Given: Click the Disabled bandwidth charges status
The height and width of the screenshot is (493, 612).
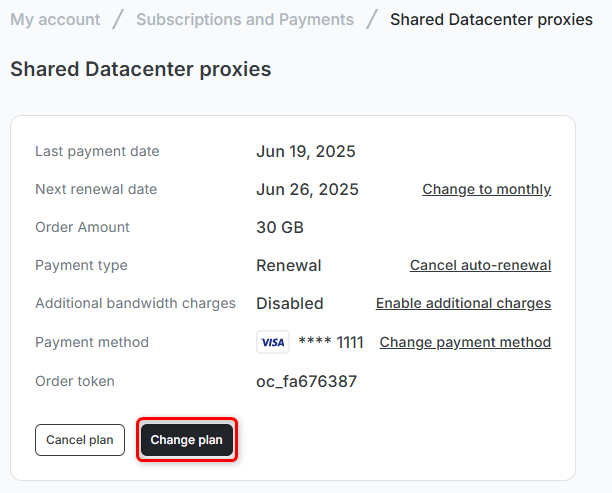Looking at the screenshot, I should point(290,304).
